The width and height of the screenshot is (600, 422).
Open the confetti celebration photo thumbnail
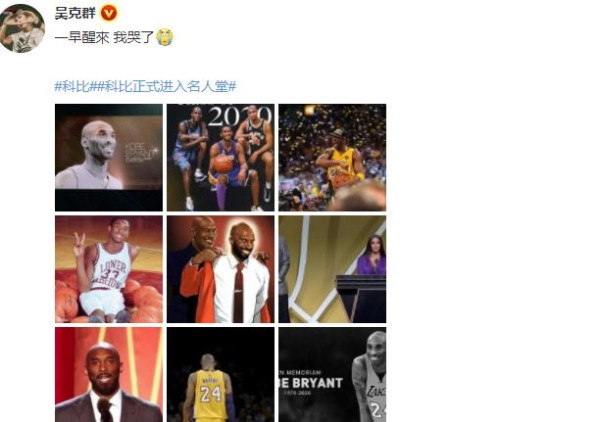[332, 158]
